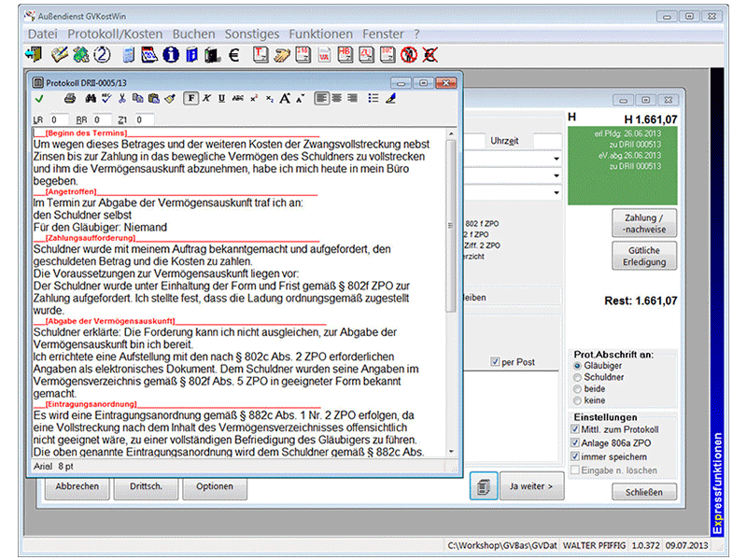Screen dimensions: 747x560
Task: Click the bullet list icon
Action: pos(373,98)
